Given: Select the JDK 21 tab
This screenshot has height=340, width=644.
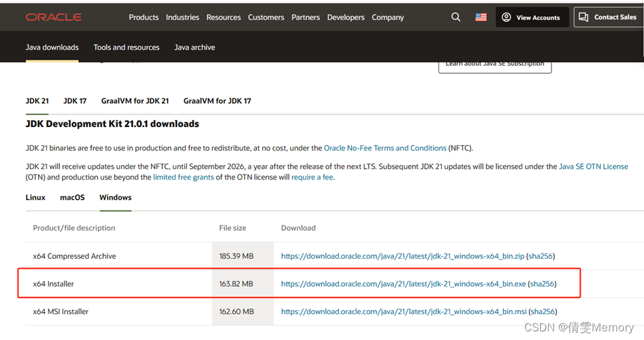Looking at the screenshot, I should (37, 101).
